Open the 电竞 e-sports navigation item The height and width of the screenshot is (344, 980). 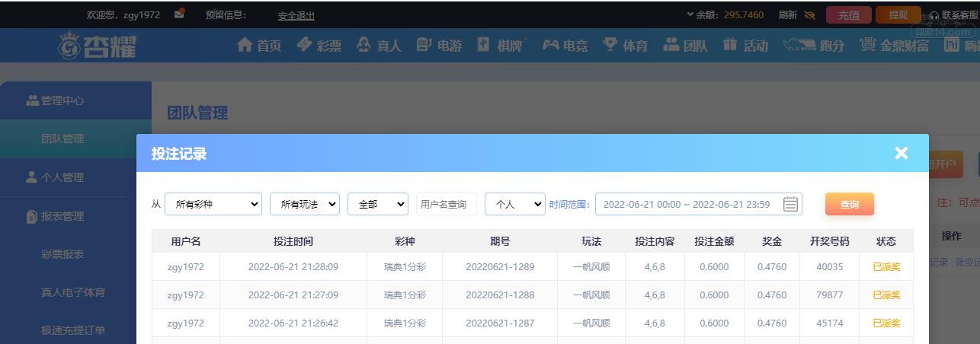tap(565, 46)
